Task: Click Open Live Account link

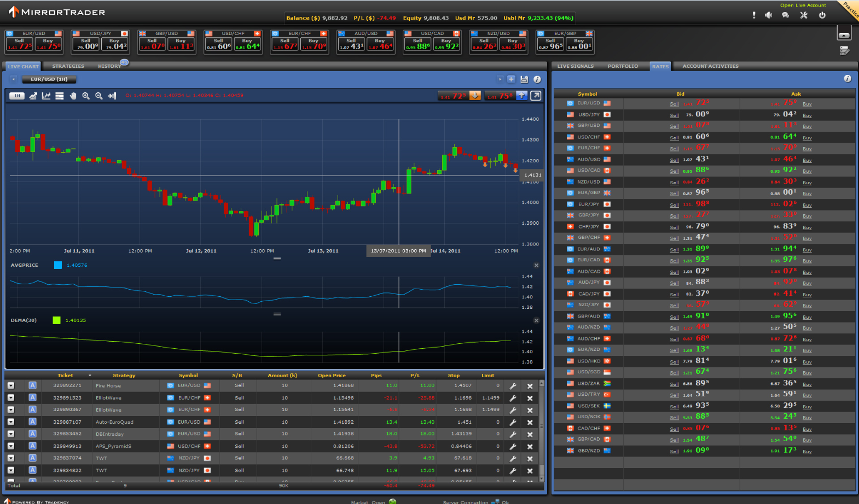Action: tap(803, 5)
